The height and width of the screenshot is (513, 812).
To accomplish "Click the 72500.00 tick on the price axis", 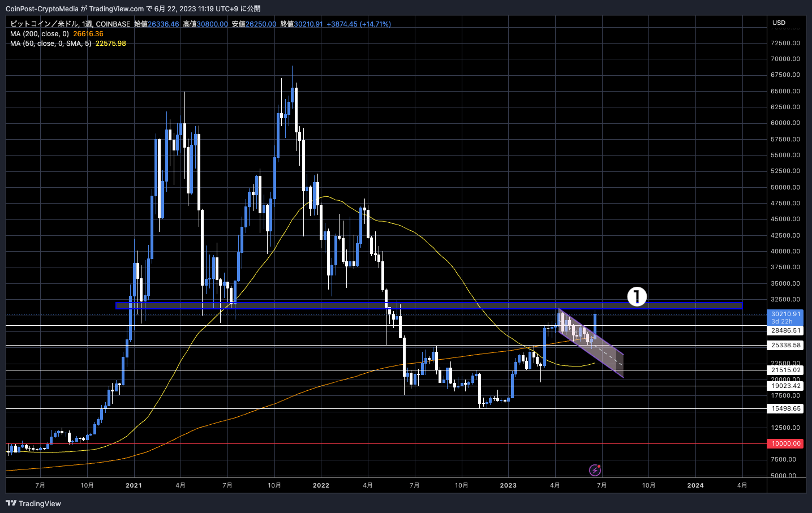I will click(785, 43).
